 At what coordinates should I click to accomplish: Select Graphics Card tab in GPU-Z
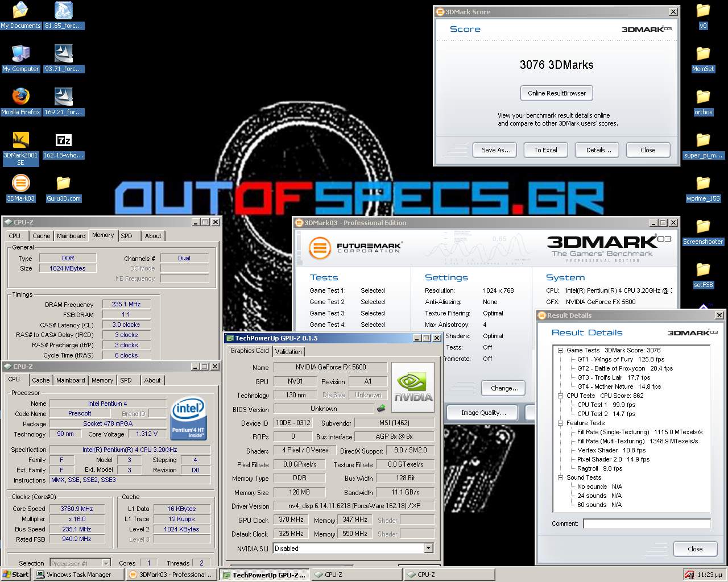(x=249, y=351)
